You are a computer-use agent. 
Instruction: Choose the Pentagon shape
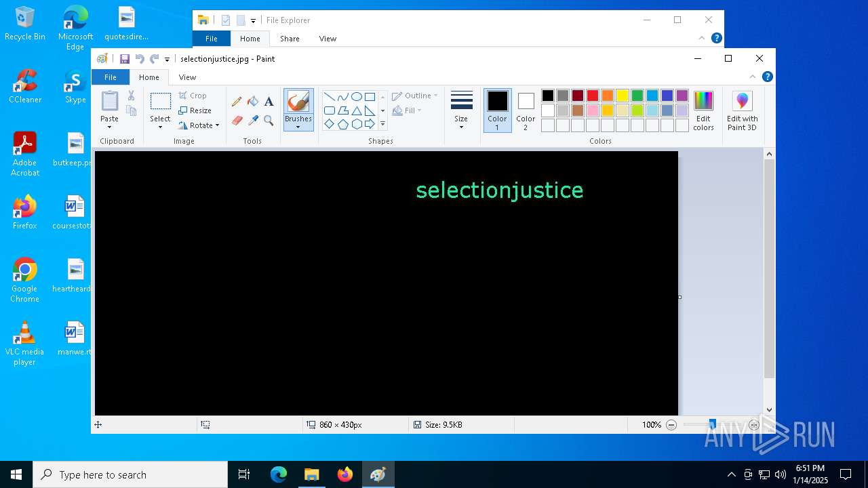(342, 124)
